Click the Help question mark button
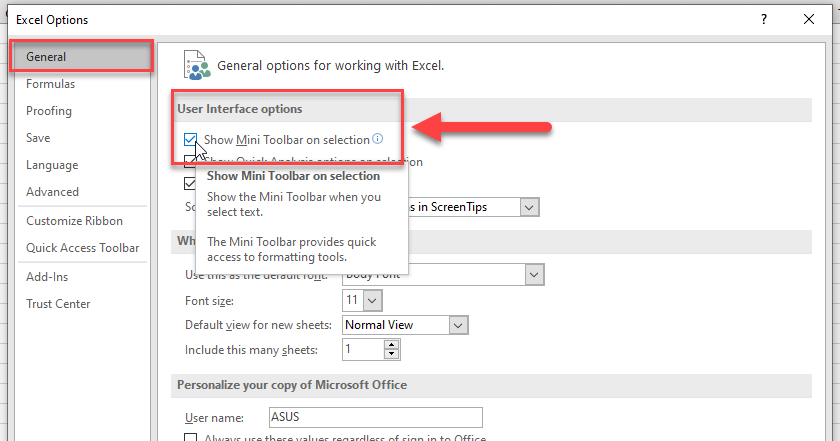This screenshot has width=840, height=441. 764,19
